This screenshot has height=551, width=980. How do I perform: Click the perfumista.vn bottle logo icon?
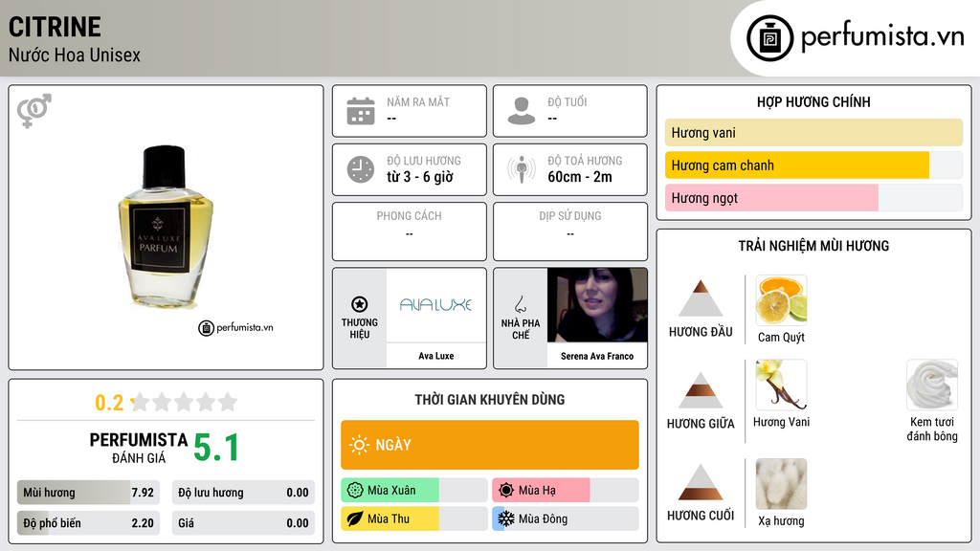pos(769,38)
